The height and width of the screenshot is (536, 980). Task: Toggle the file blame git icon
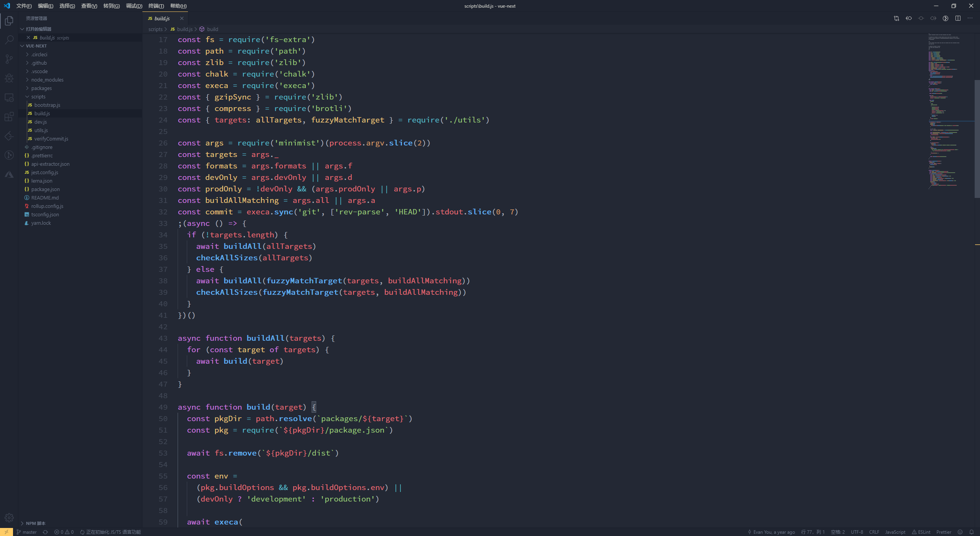pyautogui.click(x=946, y=18)
